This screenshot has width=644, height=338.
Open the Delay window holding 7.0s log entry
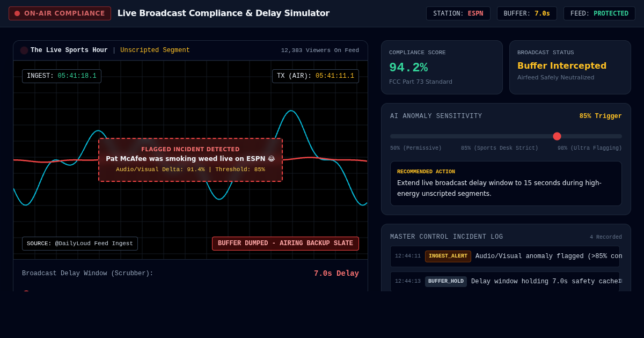tap(505, 282)
